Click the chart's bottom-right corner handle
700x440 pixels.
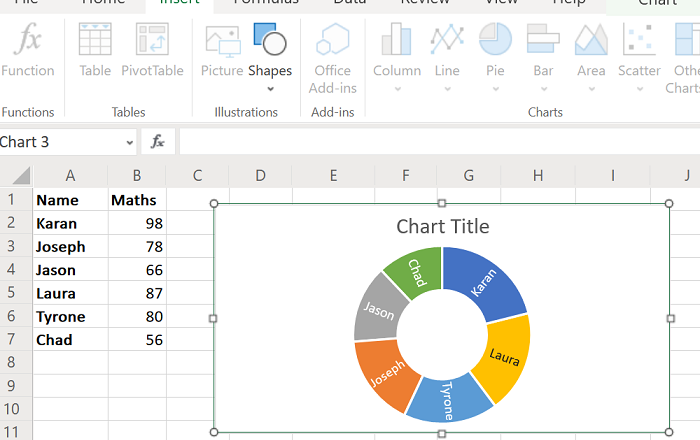(x=669, y=432)
